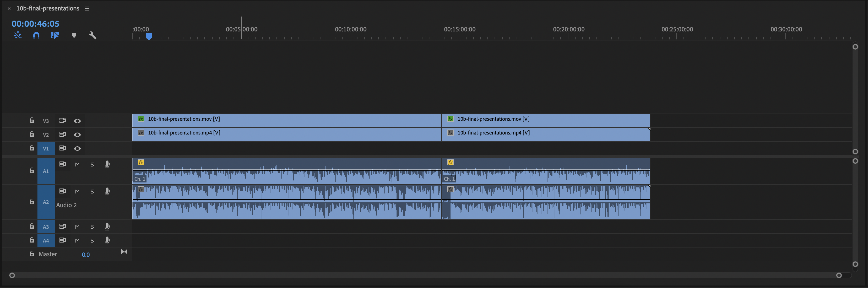Screen dimensions: 868x288
Task: Toggle V1 track targeting label
Action: click(x=46, y=148)
